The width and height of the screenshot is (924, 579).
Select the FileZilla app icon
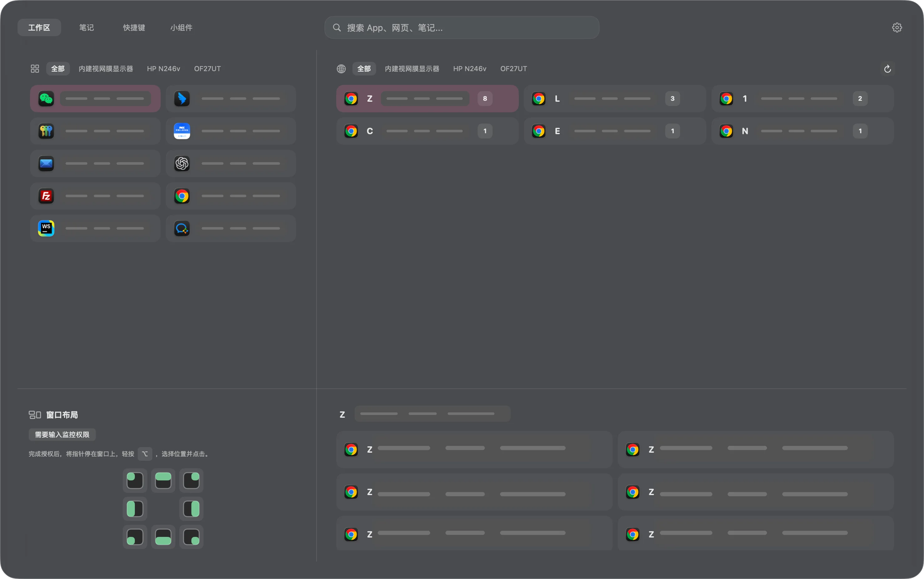point(46,196)
